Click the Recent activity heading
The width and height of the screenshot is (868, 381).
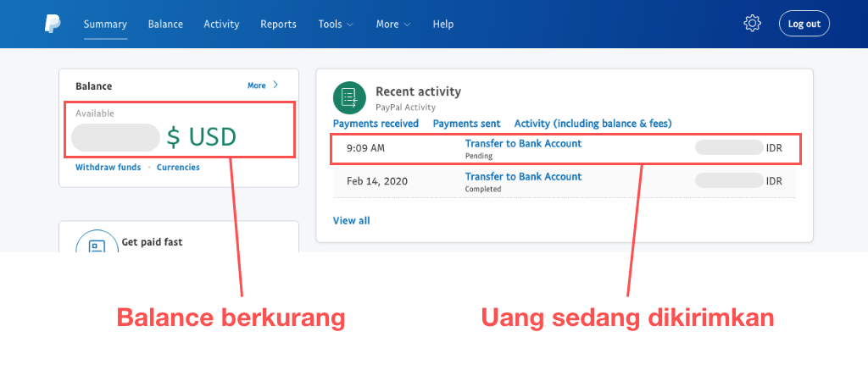click(418, 91)
